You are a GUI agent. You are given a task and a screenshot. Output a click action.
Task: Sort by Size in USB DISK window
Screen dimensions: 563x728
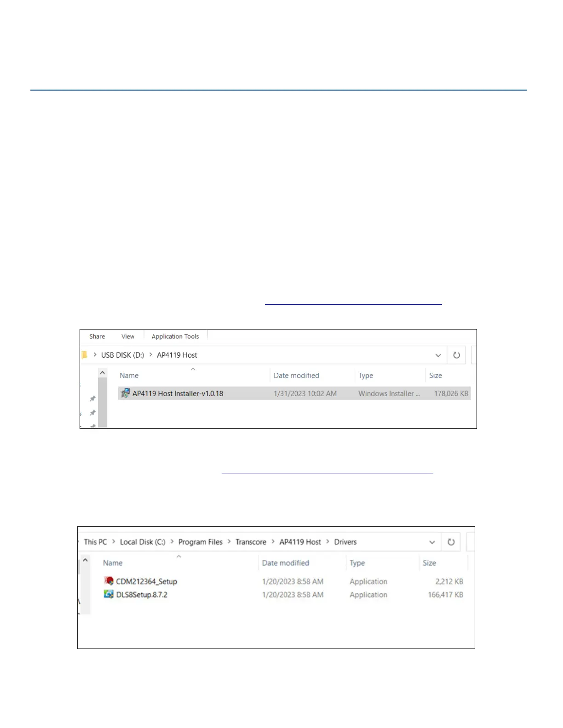coord(436,375)
